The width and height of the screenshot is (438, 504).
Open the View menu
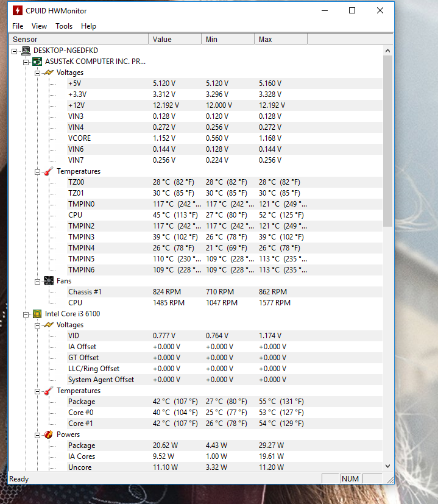click(39, 26)
